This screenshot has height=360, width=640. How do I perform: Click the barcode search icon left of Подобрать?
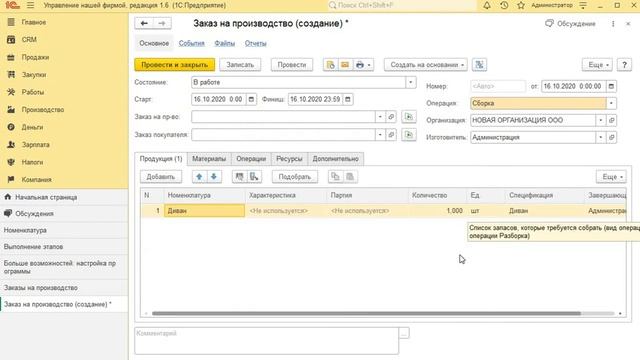240,177
